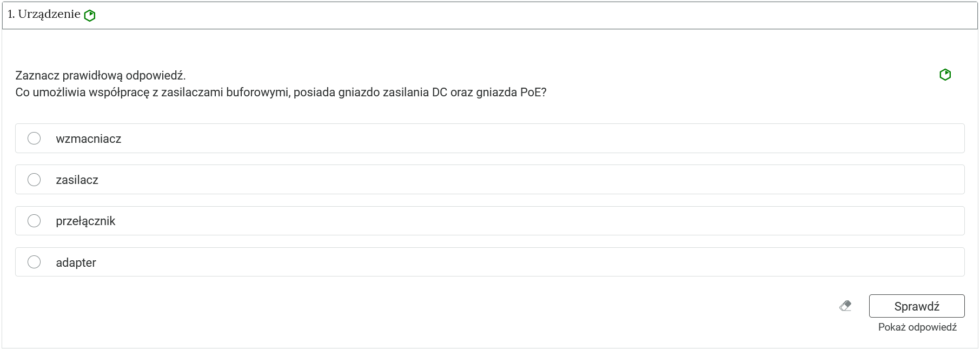Screen dimensions: 980x349
Task: Select the wzmacniacz radio button
Action: pyautogui.click(x=34, y=139)
